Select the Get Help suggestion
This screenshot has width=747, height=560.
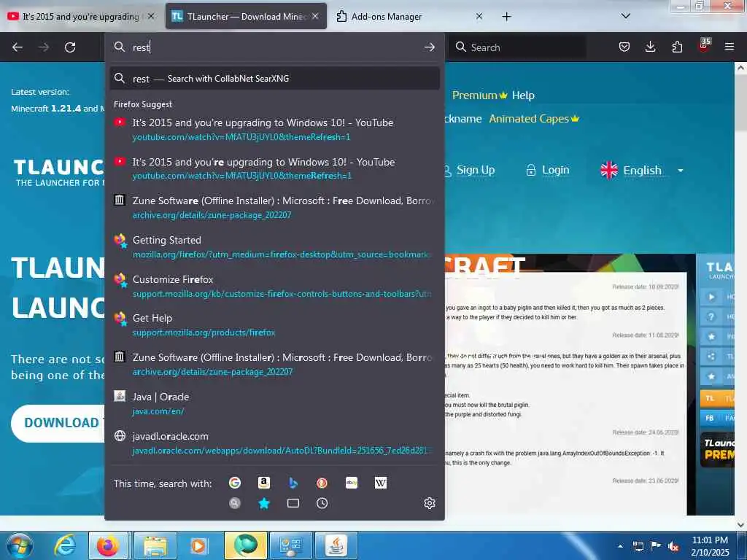click(x=274, y=324)
